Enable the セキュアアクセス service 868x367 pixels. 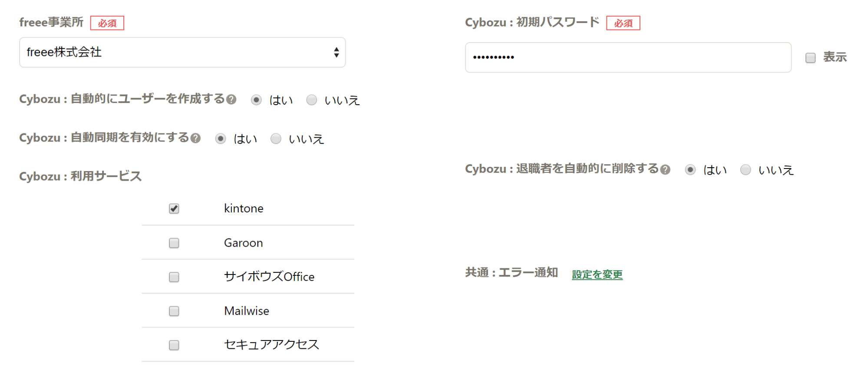pos(173,344)
